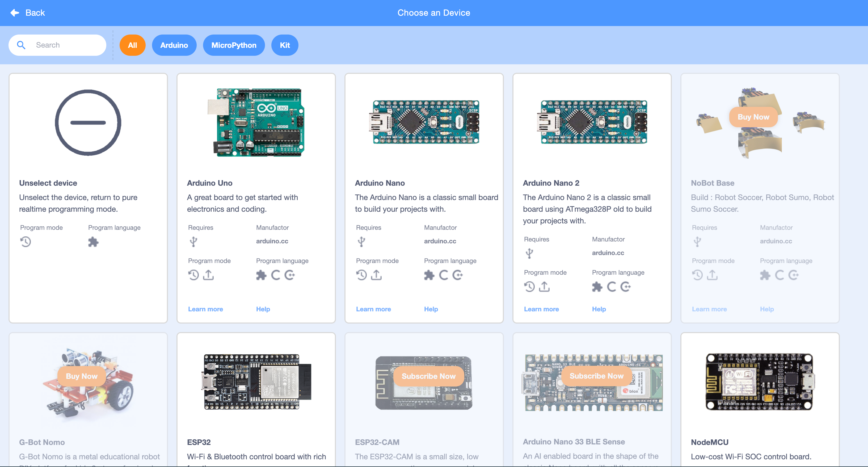The image size is (868, 467).
Task: Open Learn more link for NoBot Base
Action: [x=709, y=309]
